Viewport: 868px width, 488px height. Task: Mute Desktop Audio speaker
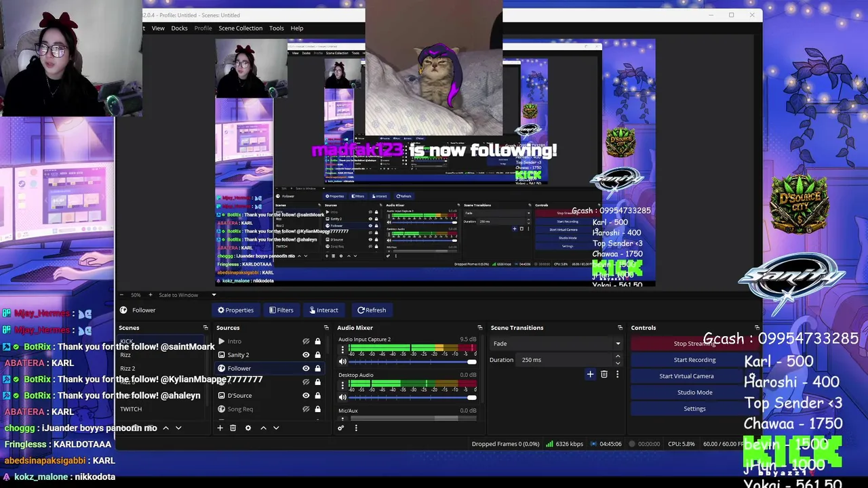pyautogui.click(x=342, y=397)
